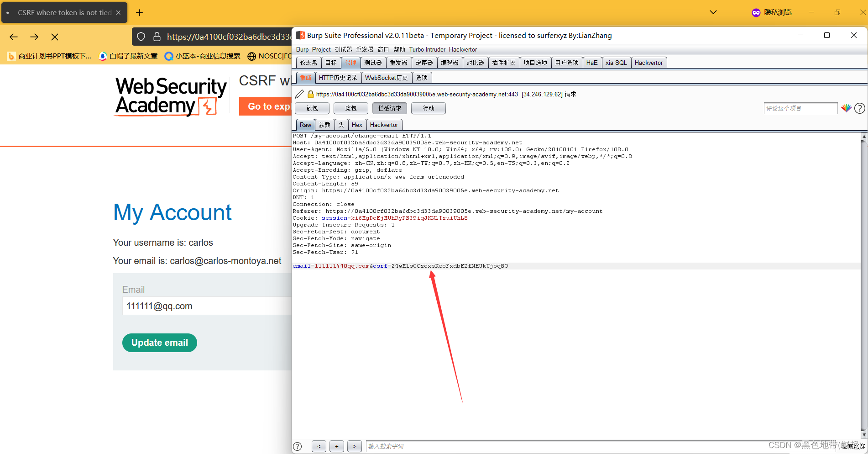This screenshot has width=868, height=454.
Task: Click the Email input field on page
Action: [x=207, y=306]
